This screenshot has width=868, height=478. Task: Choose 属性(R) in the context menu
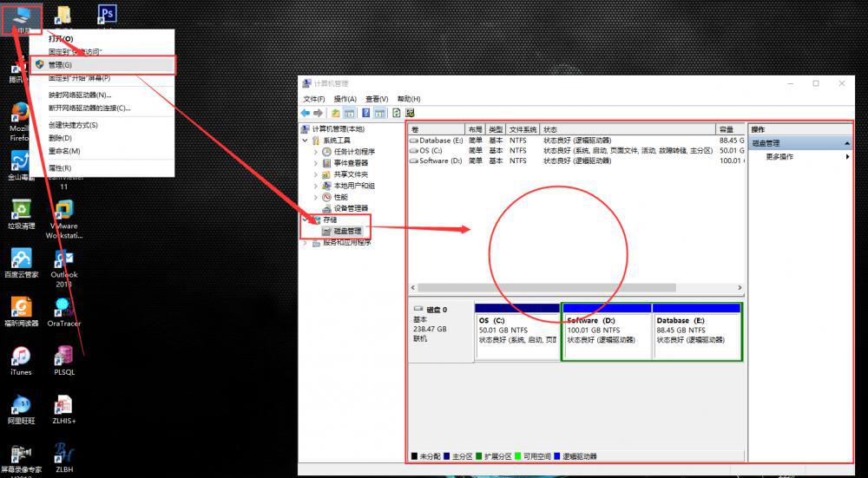pyautogui.click(x=102, y=167)
